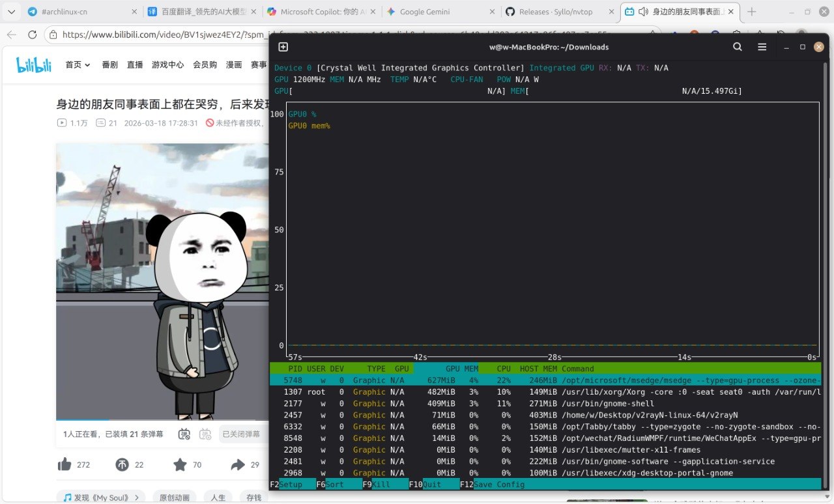The image size is (834, 504).
Task: Click the 原创动画 tag link
Action: tap(174, 497)
